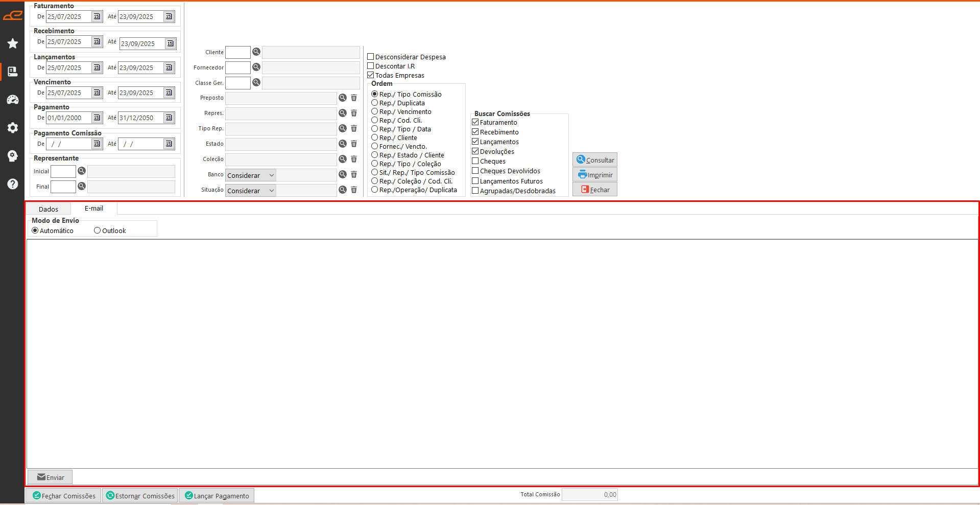
Task: Click the Consultar button
Action: (x=595, y=160)
